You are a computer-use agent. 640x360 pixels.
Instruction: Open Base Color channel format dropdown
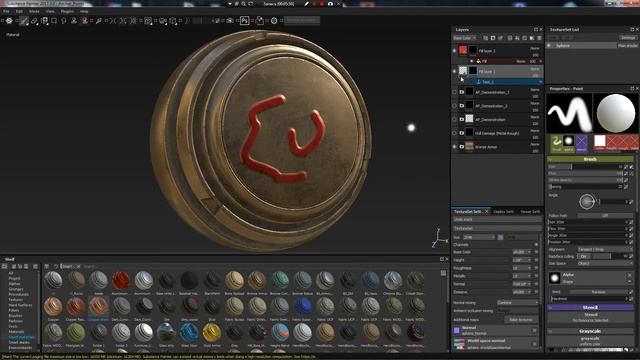(522, 252)
